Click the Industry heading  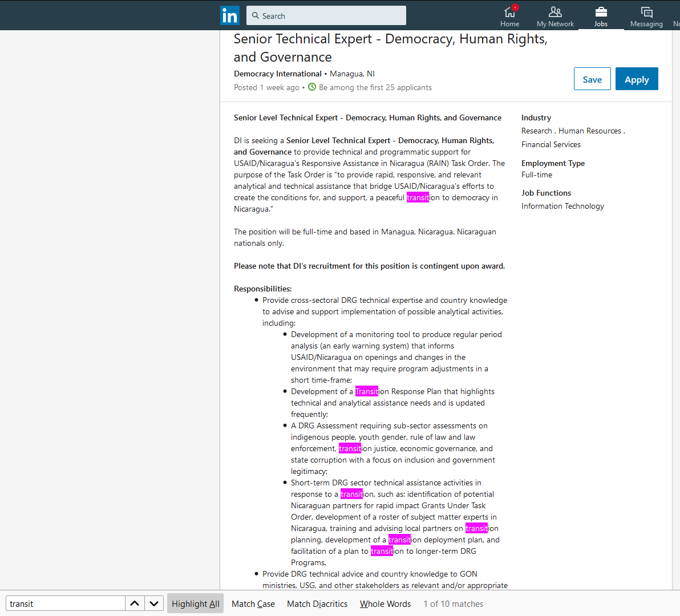pyautogui.click(x=536, y=117)
